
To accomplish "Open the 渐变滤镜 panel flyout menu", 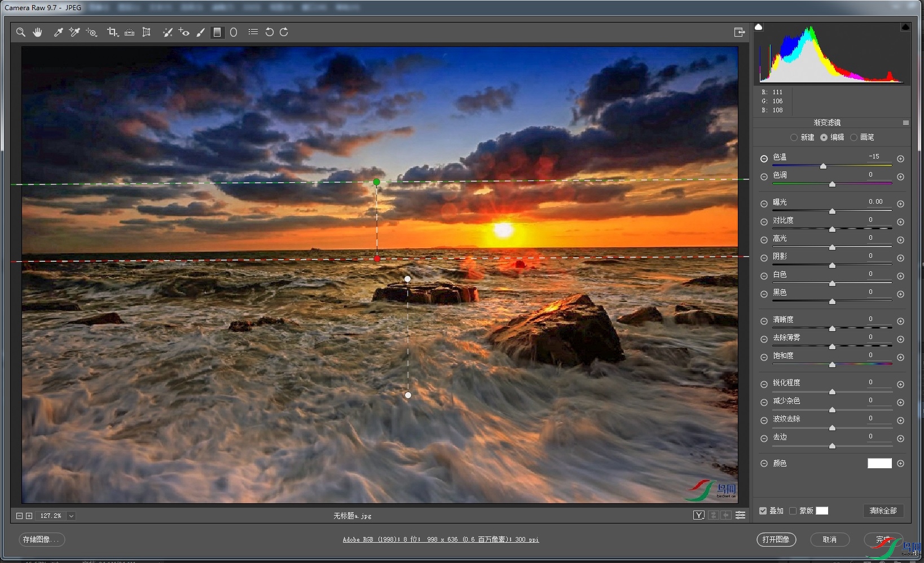I will click(x=906, y=122).
